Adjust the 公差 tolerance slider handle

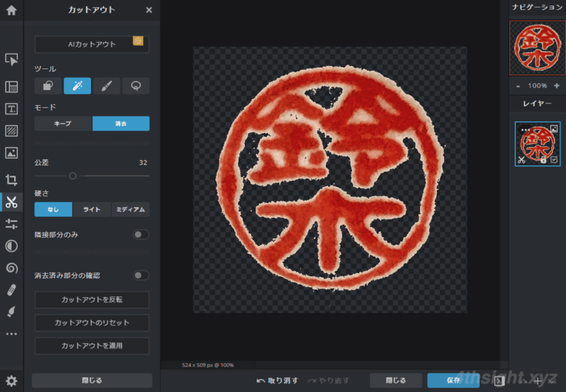[x=72, y=176]
